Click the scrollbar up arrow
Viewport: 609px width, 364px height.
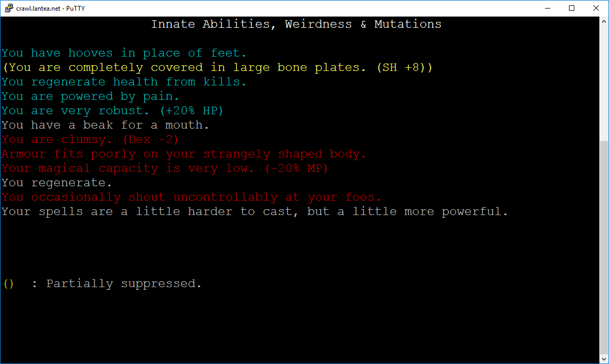pos(604,22)
